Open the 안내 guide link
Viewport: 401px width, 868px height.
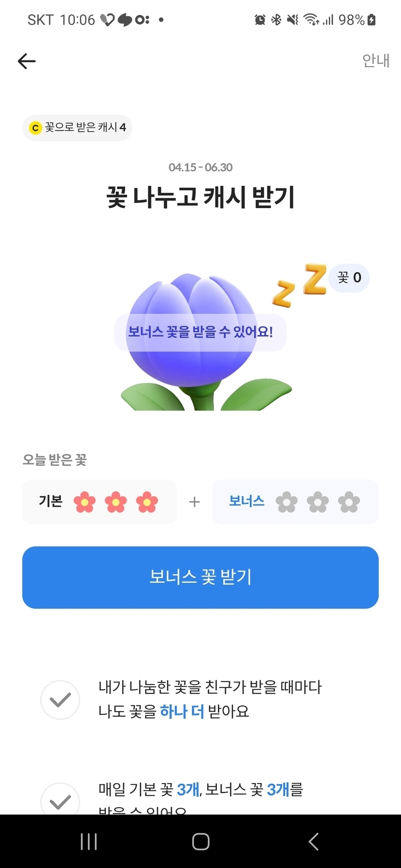[x=375, y=61]
